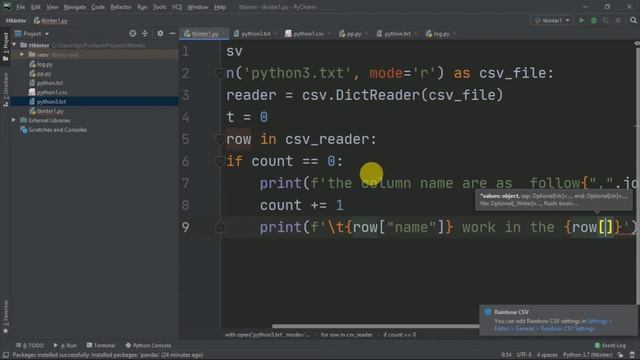
Task: Open the TODO tool window
Action: [x=30, y=345]
